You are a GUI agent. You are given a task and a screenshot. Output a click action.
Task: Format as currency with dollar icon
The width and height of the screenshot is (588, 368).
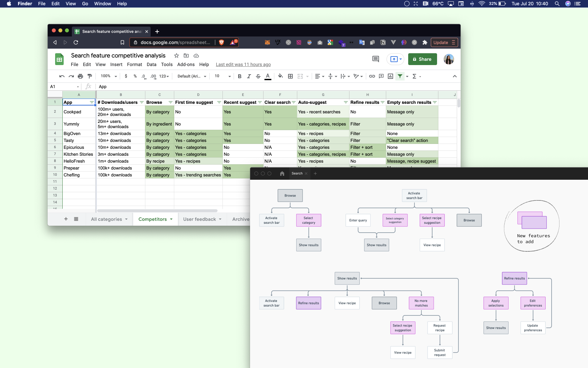coord(126,76)
